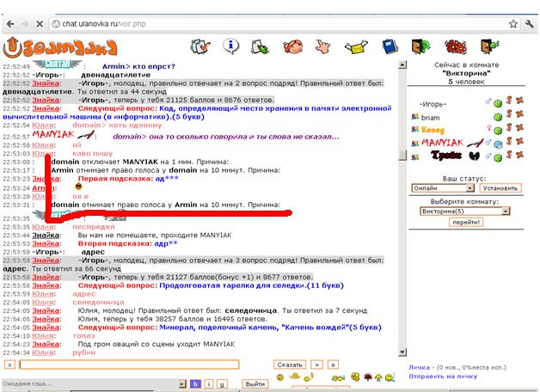Open the yellow envelope messages icon
This screenshot has width=540, height=392.
355,46
